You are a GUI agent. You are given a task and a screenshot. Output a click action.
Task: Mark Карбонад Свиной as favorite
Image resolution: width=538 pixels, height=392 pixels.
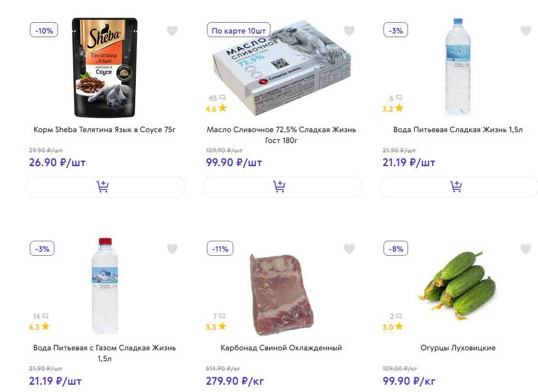coord(349,249)
